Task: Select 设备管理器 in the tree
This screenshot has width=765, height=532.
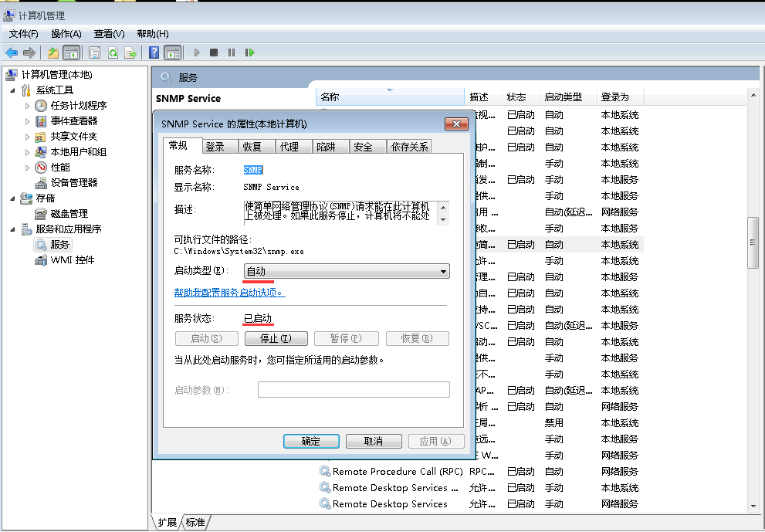Action: (74, 182)
